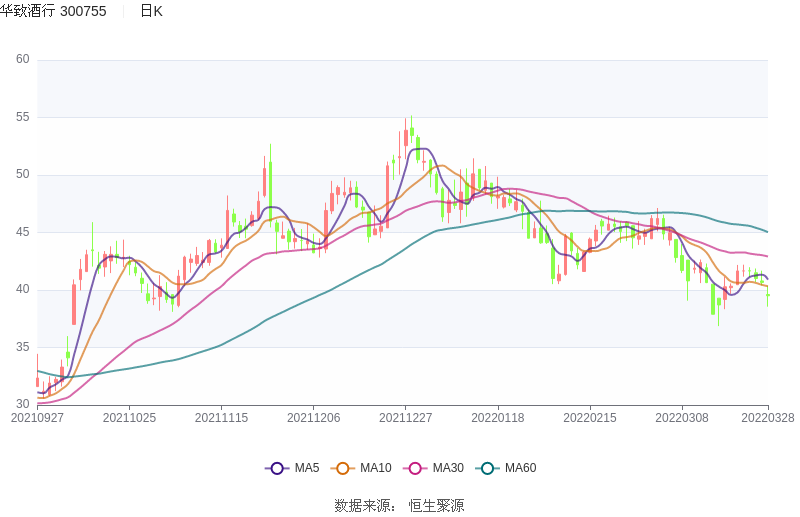Click the 20220328 end date axis label
This screenshot has width=800, height=517.
[x=768, y=418]
